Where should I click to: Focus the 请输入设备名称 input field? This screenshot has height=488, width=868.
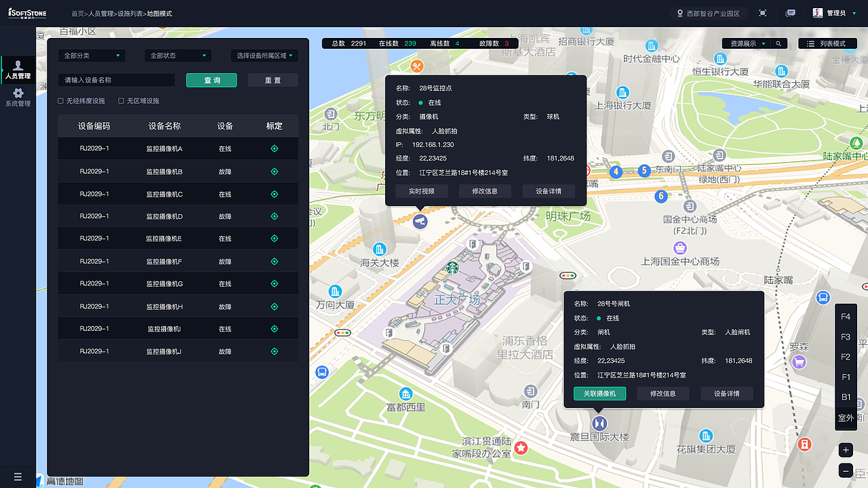click(x=117, y=80)
